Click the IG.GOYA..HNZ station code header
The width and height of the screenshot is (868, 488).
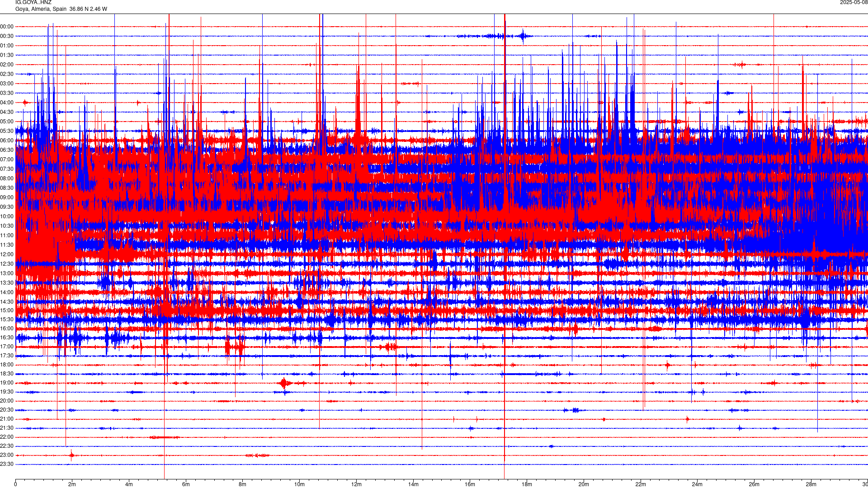33,2
